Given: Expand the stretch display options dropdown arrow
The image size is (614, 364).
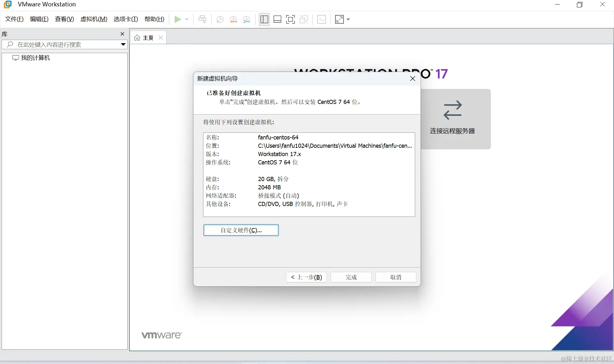Looking at the screenshot, I should 348,20.
